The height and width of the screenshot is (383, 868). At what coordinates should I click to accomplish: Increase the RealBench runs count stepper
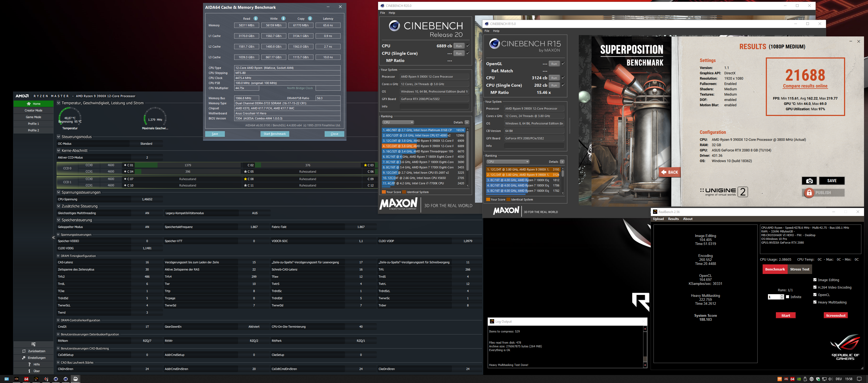pyautogui.click(x=782, y=295)
